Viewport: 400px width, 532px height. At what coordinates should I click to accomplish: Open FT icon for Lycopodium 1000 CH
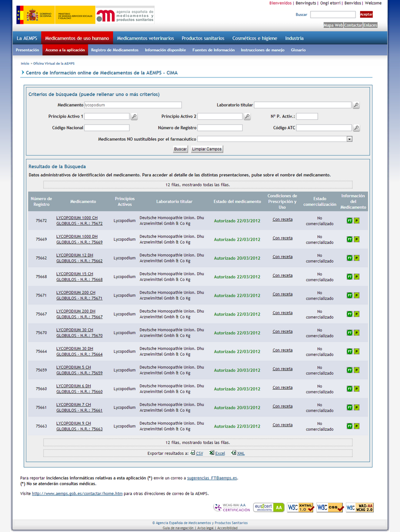(349, 221)
